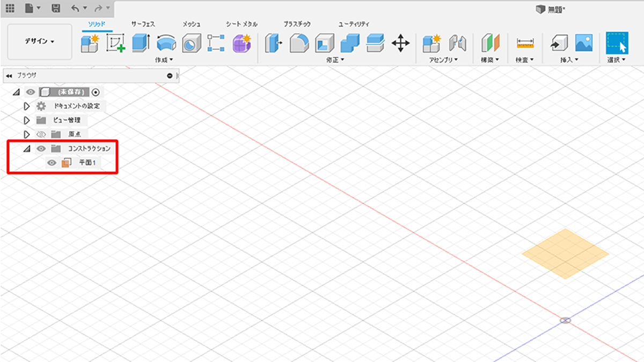Open the 修正 dropdown menu

(x=334, y=60)
